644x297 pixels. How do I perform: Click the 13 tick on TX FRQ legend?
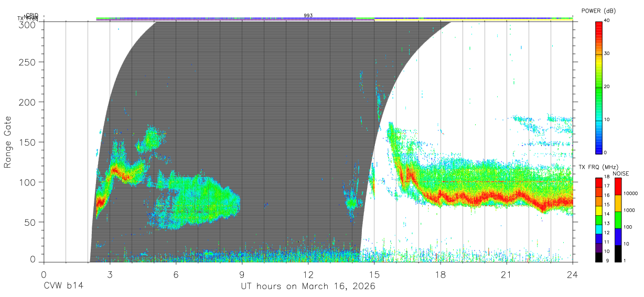607,224
